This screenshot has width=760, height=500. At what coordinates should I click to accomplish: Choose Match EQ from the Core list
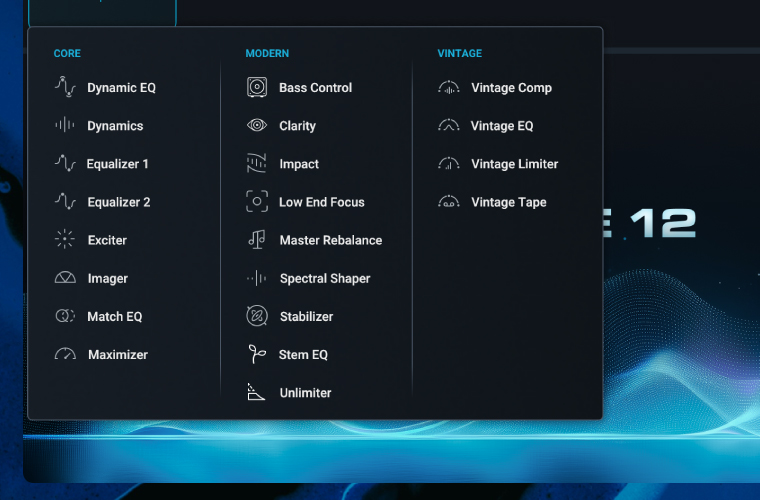pos(114,317)
